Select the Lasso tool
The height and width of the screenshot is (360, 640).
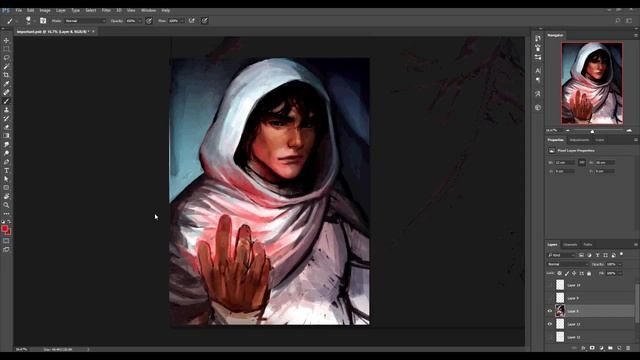(6, 58)
